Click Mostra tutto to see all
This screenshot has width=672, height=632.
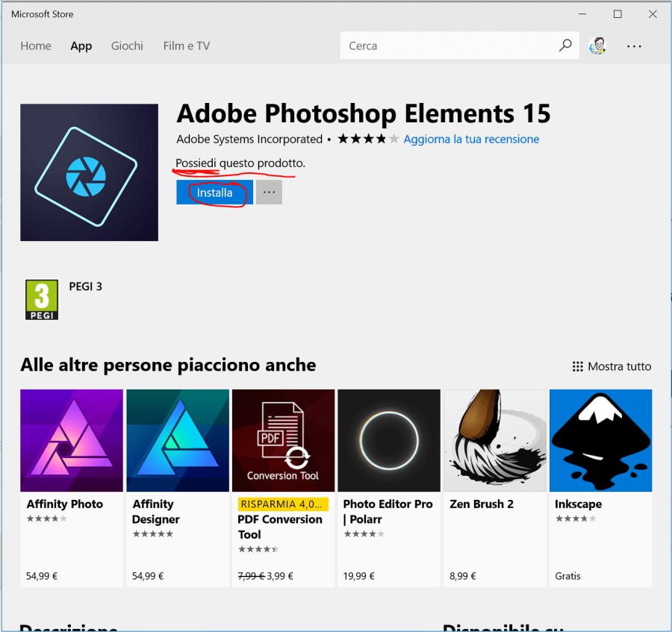[612, 366]
